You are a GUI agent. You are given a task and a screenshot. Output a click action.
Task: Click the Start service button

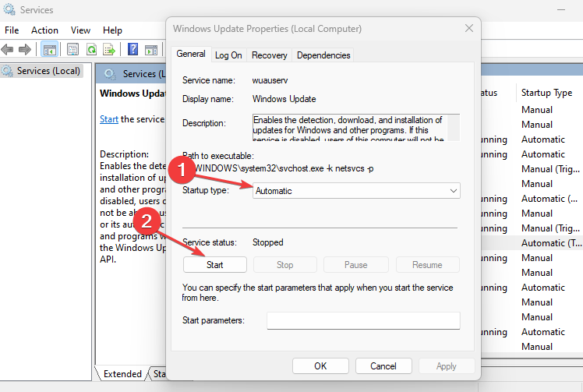point(214,265)
